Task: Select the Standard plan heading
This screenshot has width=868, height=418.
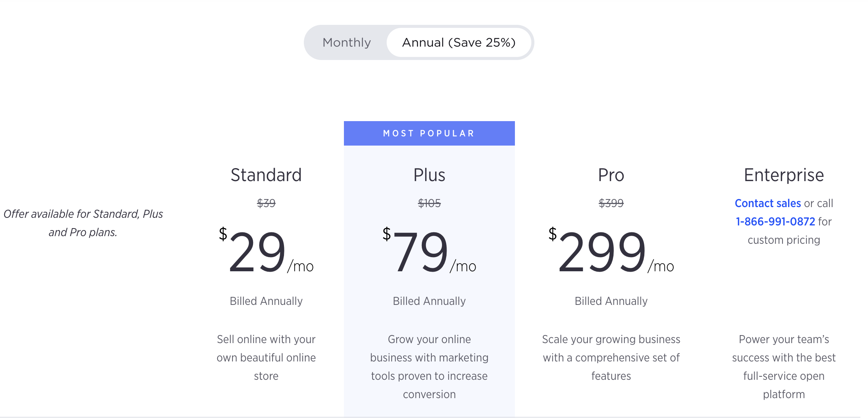Action: (266, 175)
